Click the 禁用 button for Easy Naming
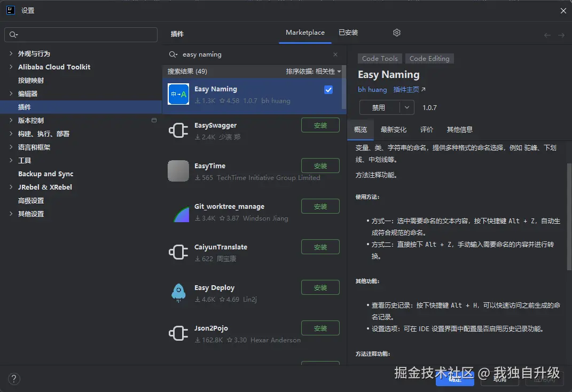572x392 pixels. 379,107
